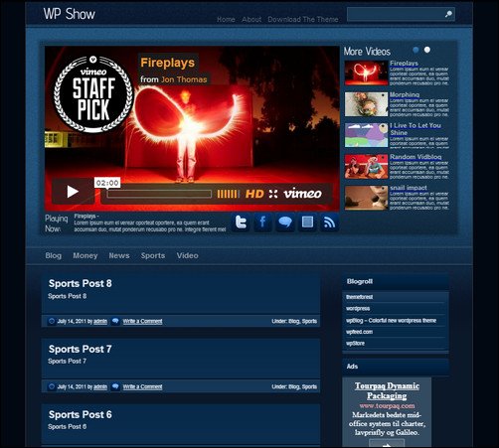499x448 pixels.
Task: Click clock icon under Sports Post 7
Action: [52, 386]
